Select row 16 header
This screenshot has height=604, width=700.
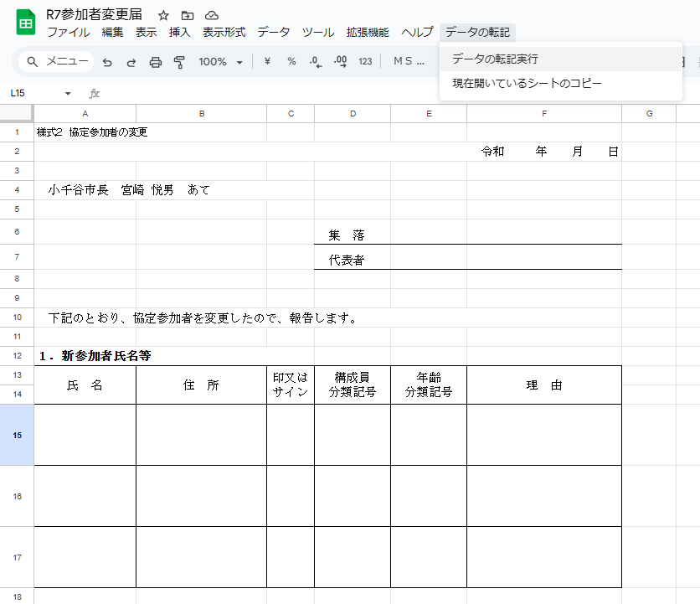[17, 496]
